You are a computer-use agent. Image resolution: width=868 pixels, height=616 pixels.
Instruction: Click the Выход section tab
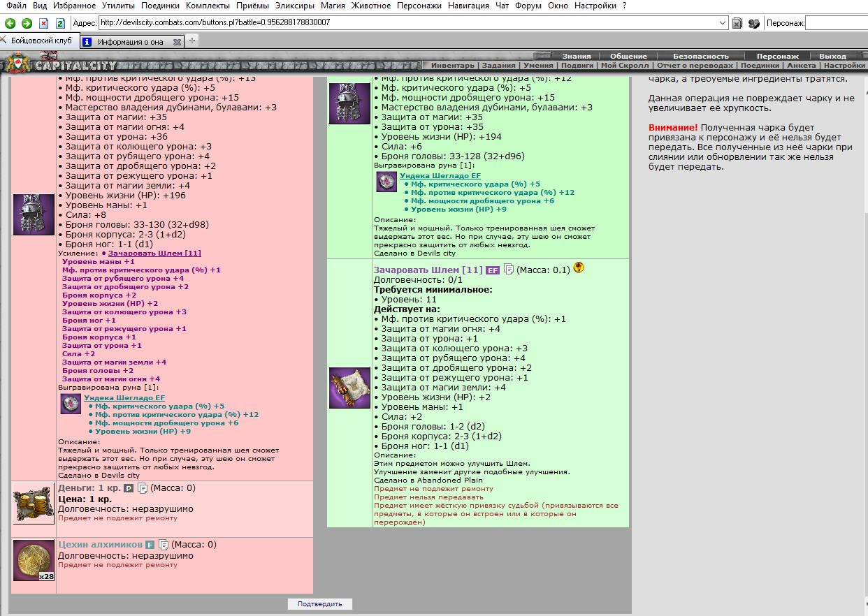pos(832,56)
